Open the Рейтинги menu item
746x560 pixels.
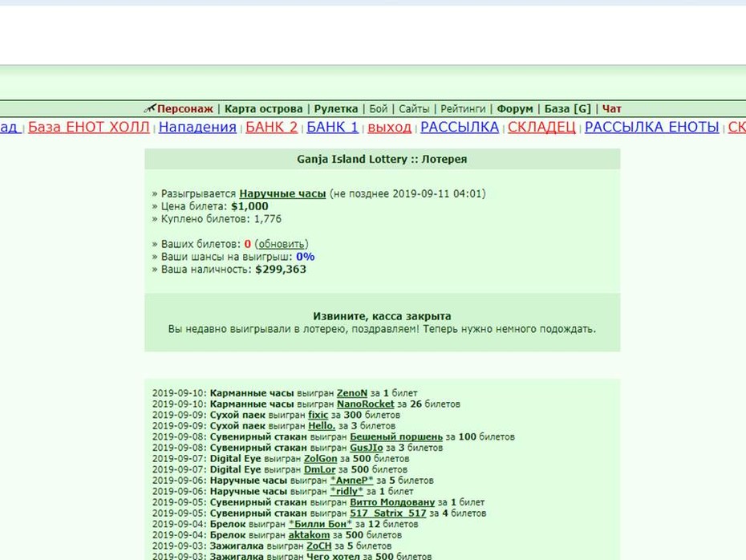(463, 109)
